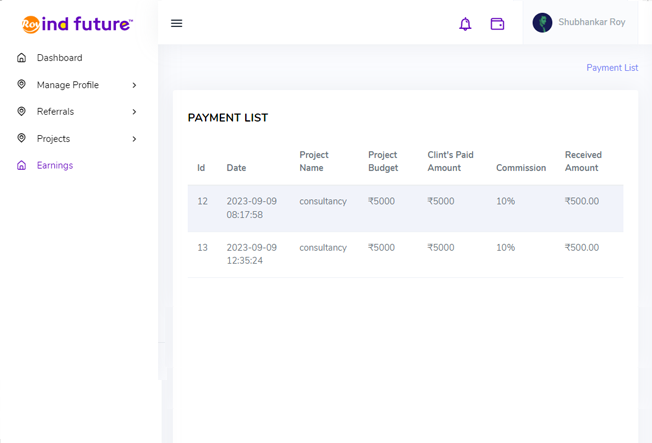Viewport: 652px width, 443px height.
Task: Click the Received Amount column header
Action: pyautogui.click(x=582, y=161)
